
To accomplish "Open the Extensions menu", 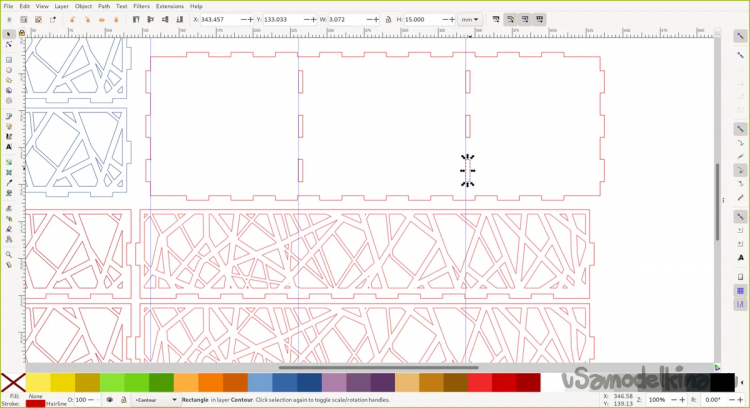I will click(169, 6).
